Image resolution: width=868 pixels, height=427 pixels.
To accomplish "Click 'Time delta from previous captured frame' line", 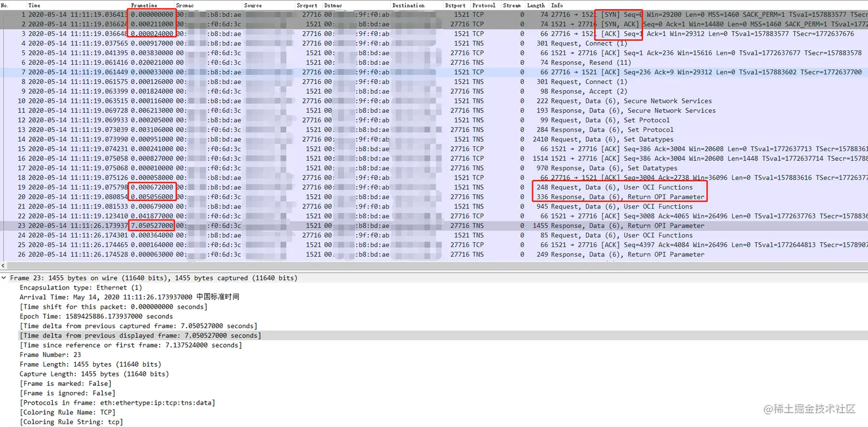I will tap(138, 326).
